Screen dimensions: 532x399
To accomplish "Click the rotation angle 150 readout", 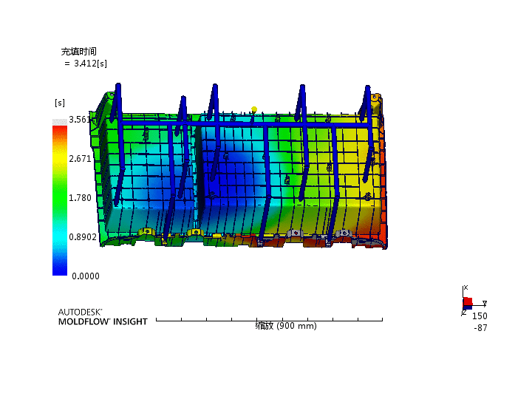I will [x=480, y=316].
